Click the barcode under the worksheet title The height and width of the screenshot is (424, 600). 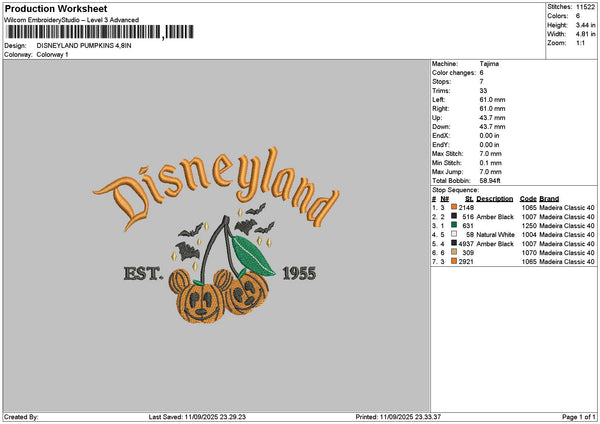100,32
